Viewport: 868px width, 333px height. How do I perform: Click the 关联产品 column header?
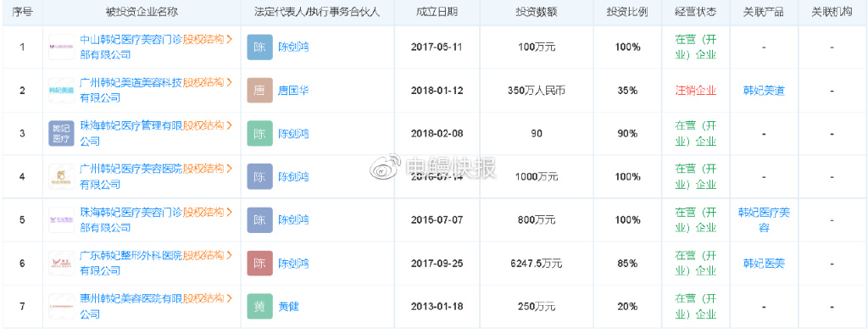764,12
